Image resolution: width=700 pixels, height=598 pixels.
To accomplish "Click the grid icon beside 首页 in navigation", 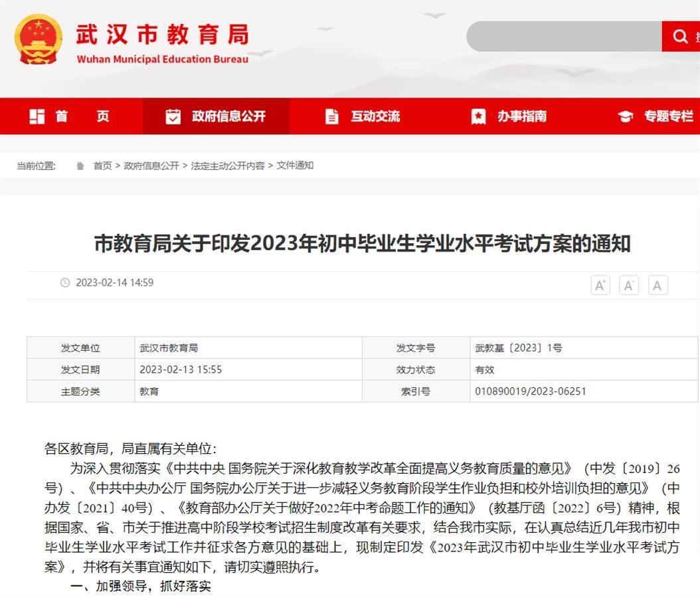I will [x=37, y=116].
